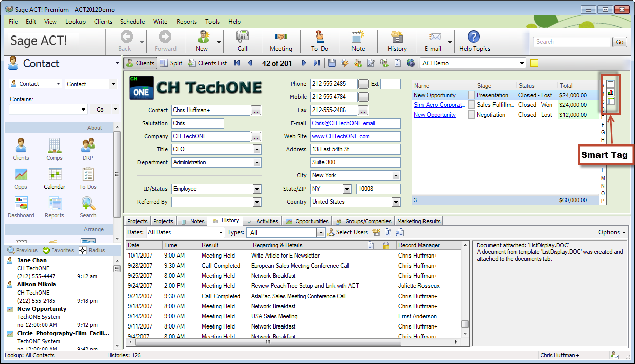The width and height of the screenshot is (635, 364).
Task: Click the Search input field
Action: point(571,42)
